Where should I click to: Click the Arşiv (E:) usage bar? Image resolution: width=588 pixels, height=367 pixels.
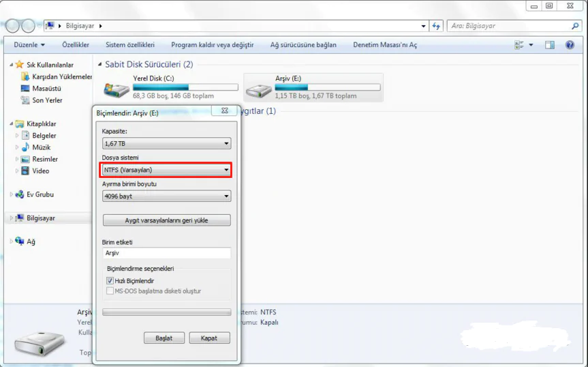(327, 87)
